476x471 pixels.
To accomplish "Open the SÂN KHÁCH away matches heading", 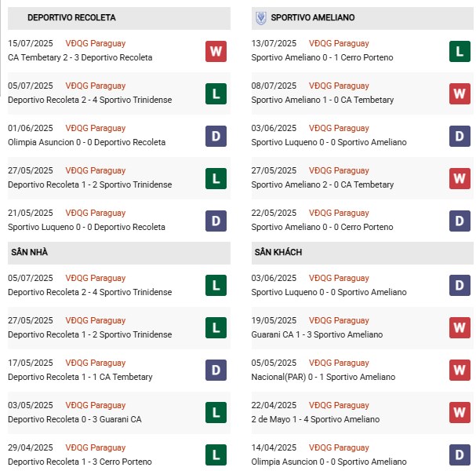I will click(278, 252).
